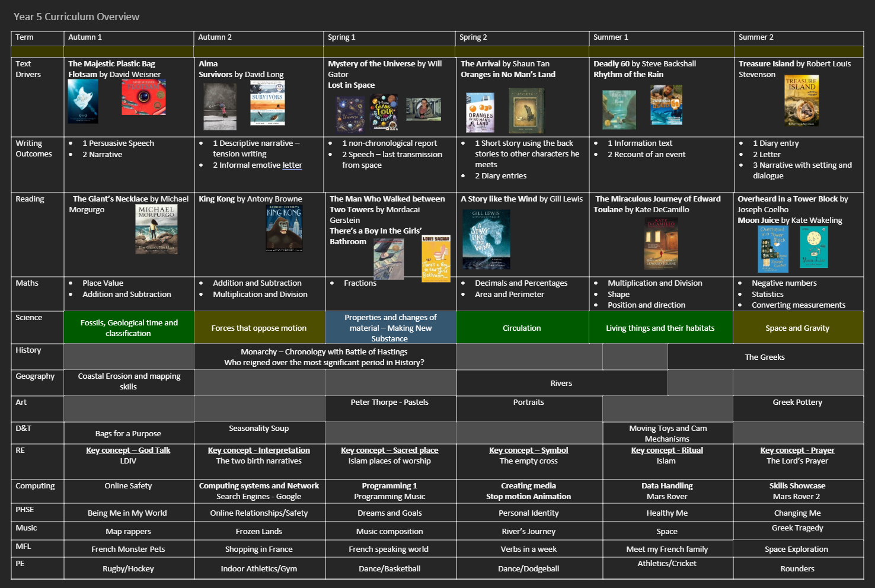Click the underlined word letter in Autumn 2
The image size is (875, 588).
[x=292, y=165]
